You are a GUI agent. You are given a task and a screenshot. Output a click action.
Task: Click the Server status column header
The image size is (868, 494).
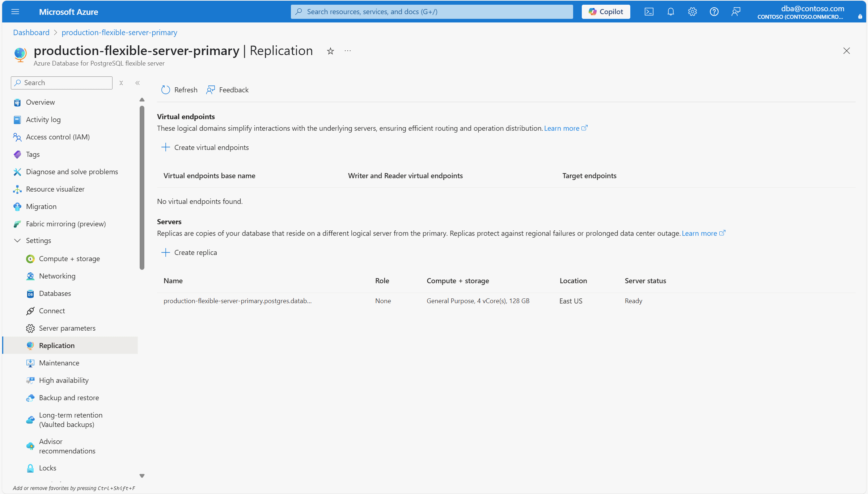645,281
